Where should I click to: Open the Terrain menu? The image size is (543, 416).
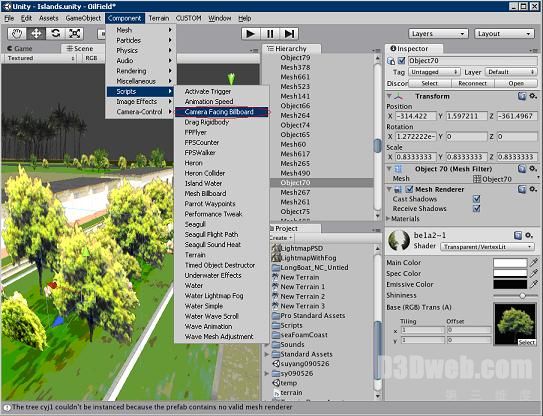pyautogui.click(x=159, y=18)
